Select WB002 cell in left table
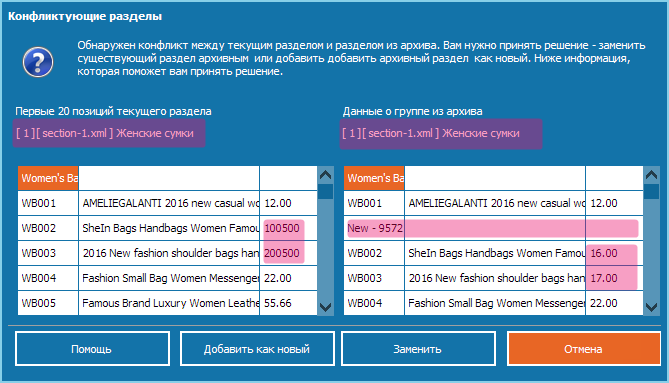669x383 pixels. 48,228
